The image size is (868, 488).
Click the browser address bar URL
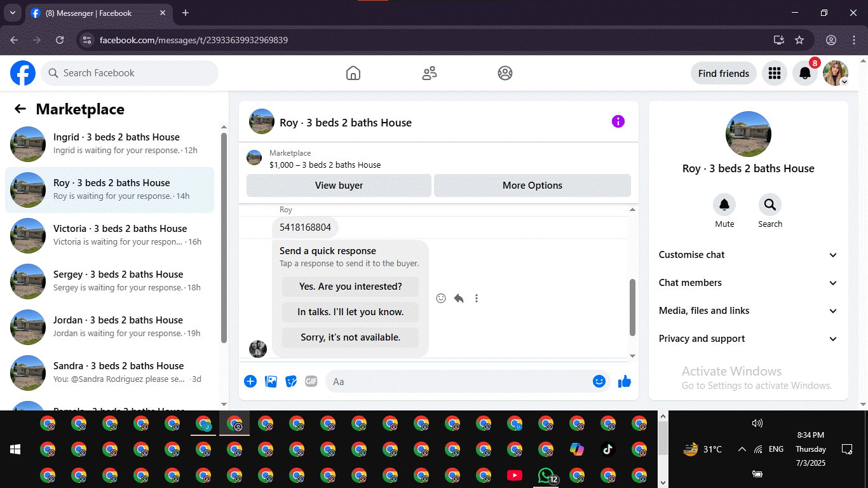(194, 40)
